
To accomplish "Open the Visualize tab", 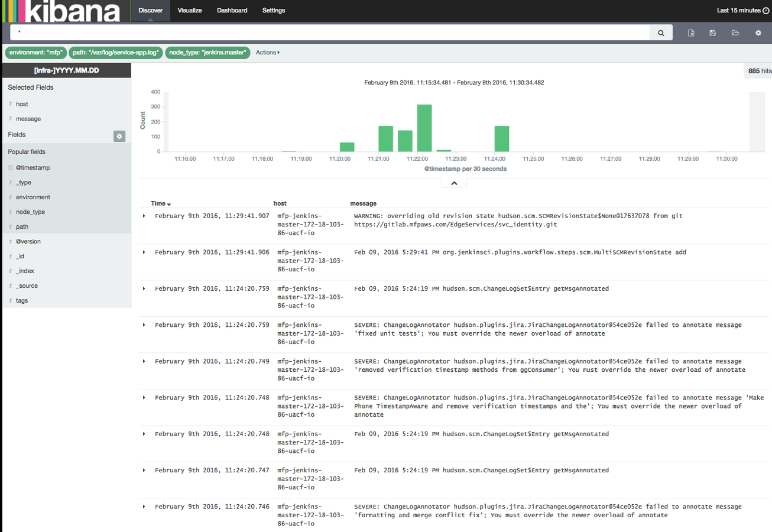I will 190,11.
